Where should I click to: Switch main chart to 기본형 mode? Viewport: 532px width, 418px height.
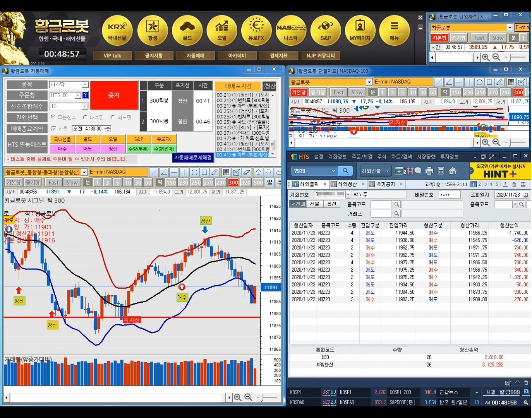point(14,182)
